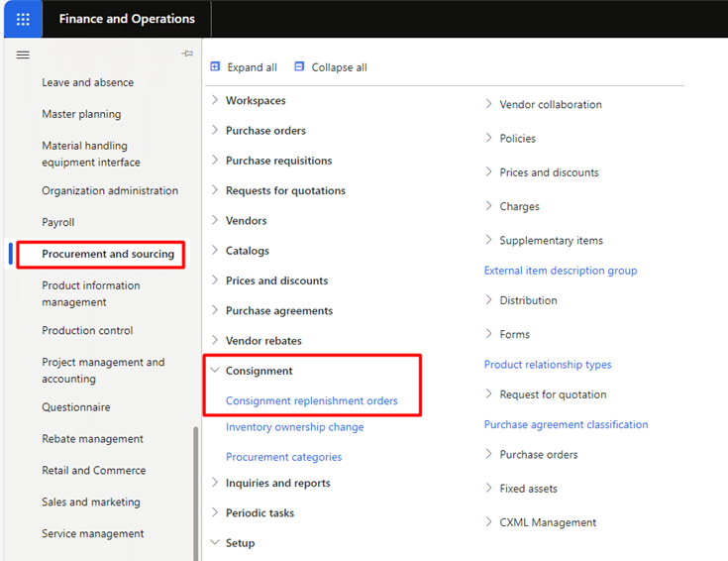Image resolution: width=728 pixels, height=561 pixels.
Task: Expand Vendor collaboration chevron
Action: (488, 104)
